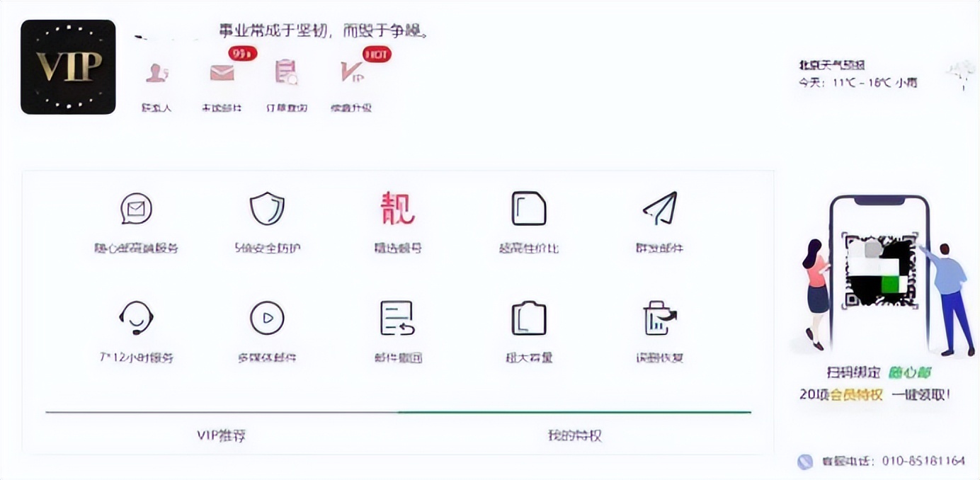Click the 误删恢复 trash restore icon
The width and height of the screenshot is (980, 480).
point(659,318)
